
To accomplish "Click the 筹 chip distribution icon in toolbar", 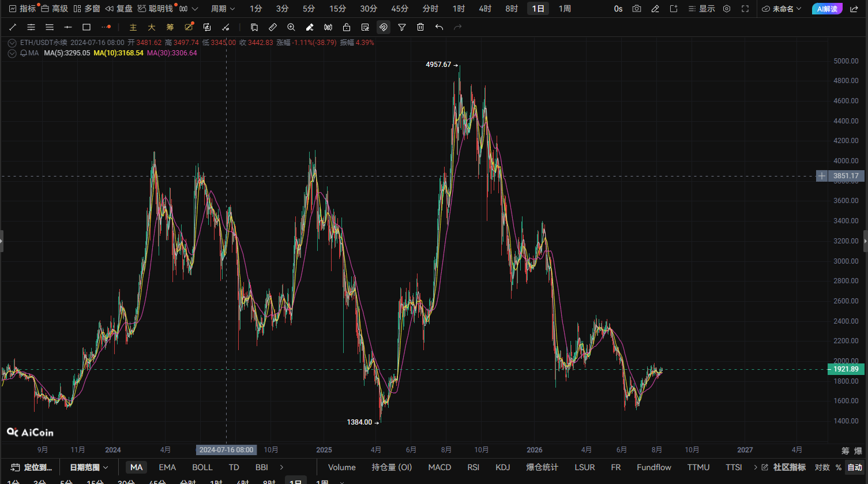I will point(170,27).
